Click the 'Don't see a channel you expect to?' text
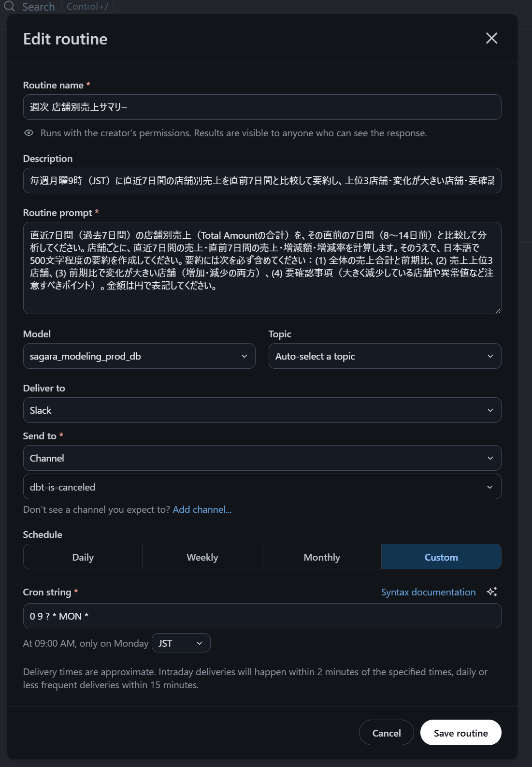 tap(97, 509)
